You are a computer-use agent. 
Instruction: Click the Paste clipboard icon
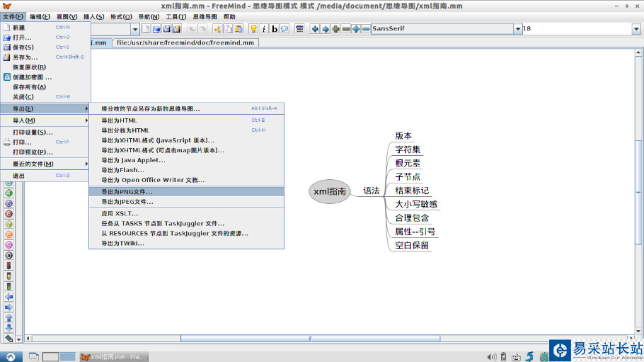(x=238, y=28)
